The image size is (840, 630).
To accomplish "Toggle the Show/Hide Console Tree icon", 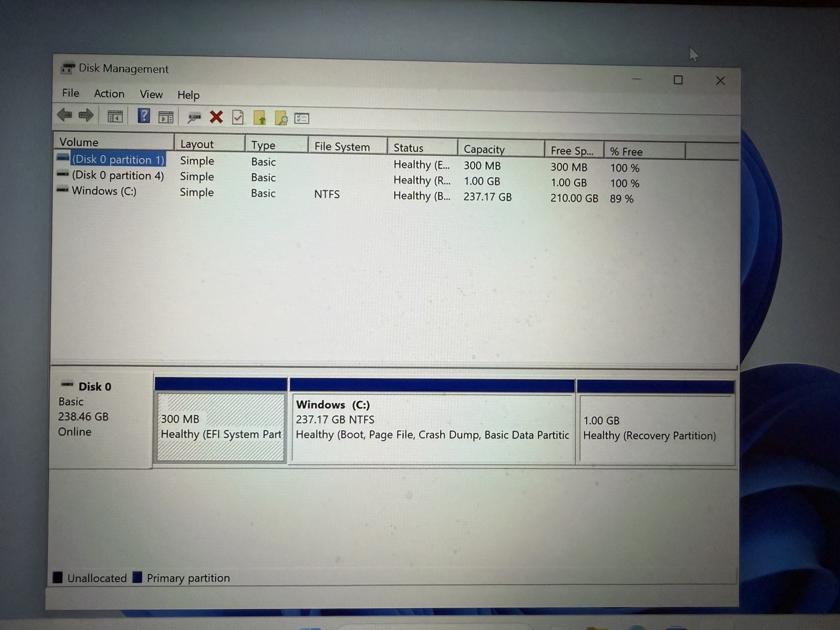I will tap(115, 117).
